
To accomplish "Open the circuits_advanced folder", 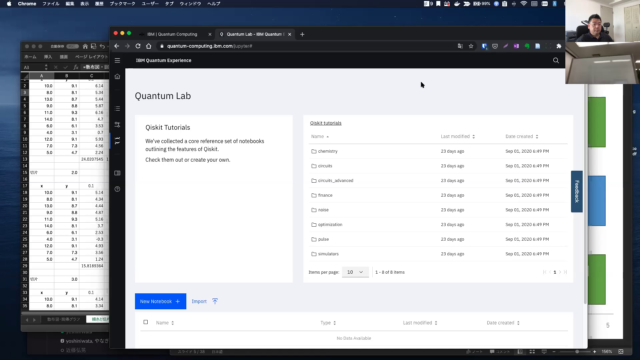I will [x=336, y=180].
